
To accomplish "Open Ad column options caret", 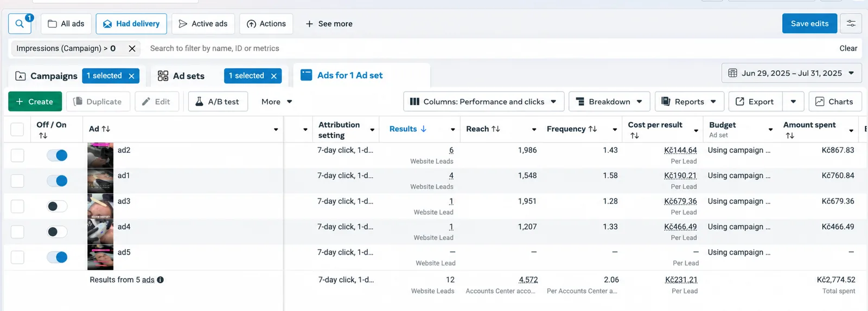I will pos(276,129).
